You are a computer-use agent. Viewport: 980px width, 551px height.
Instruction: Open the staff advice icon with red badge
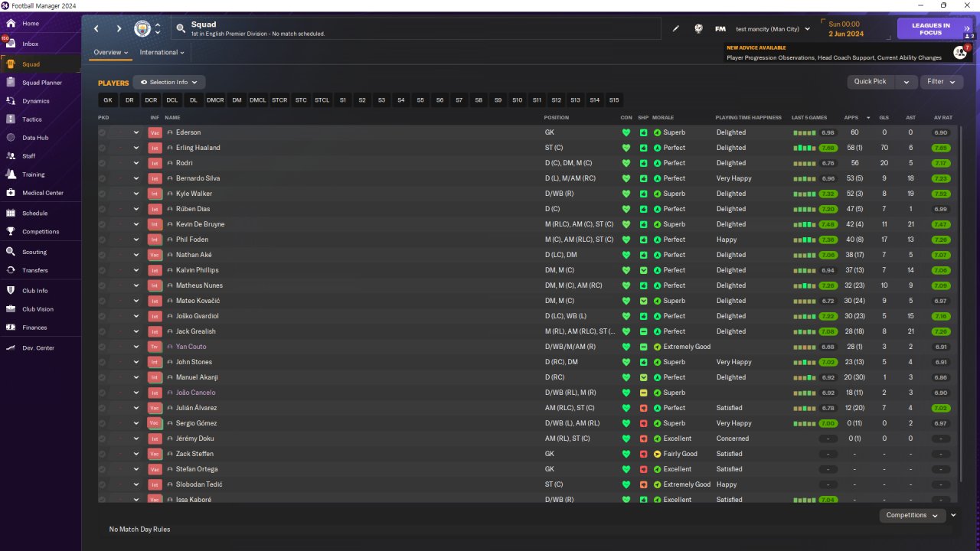(x=959, y=52)
